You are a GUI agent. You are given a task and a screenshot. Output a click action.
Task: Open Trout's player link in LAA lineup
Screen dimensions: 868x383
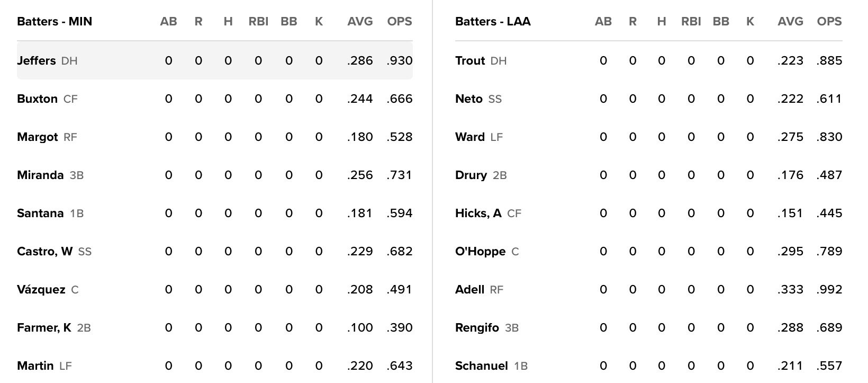click(x=470, y=61)
